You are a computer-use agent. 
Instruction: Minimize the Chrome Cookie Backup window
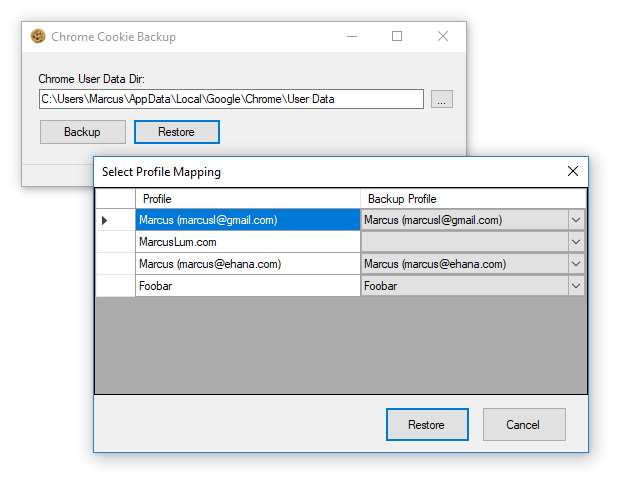pos(352,37)
